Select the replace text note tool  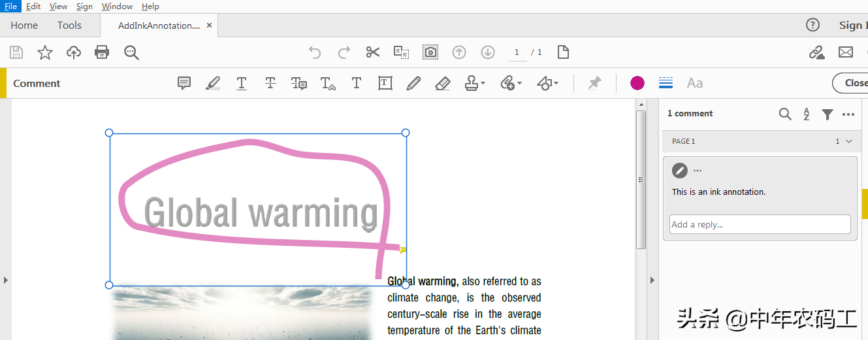click(x=299, y=83)
